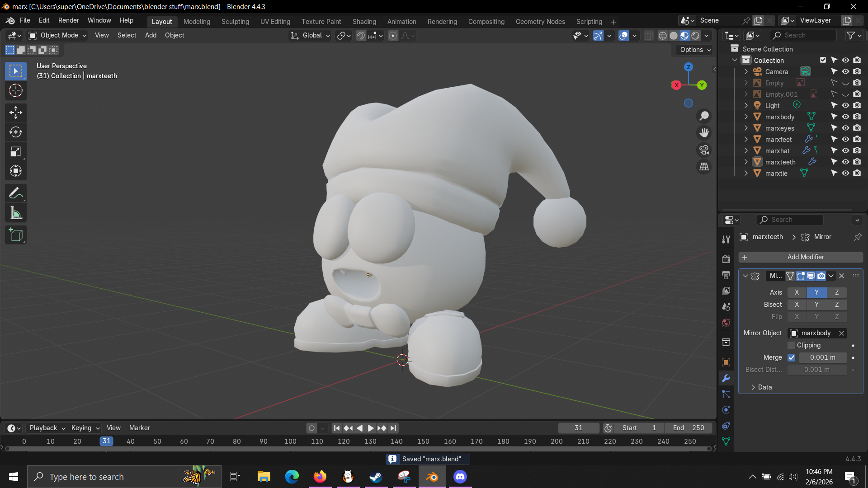The height and width of the screenshot is (488, 868).
Task: Open the Object Mode dropdown
Action: pos(57,35)
